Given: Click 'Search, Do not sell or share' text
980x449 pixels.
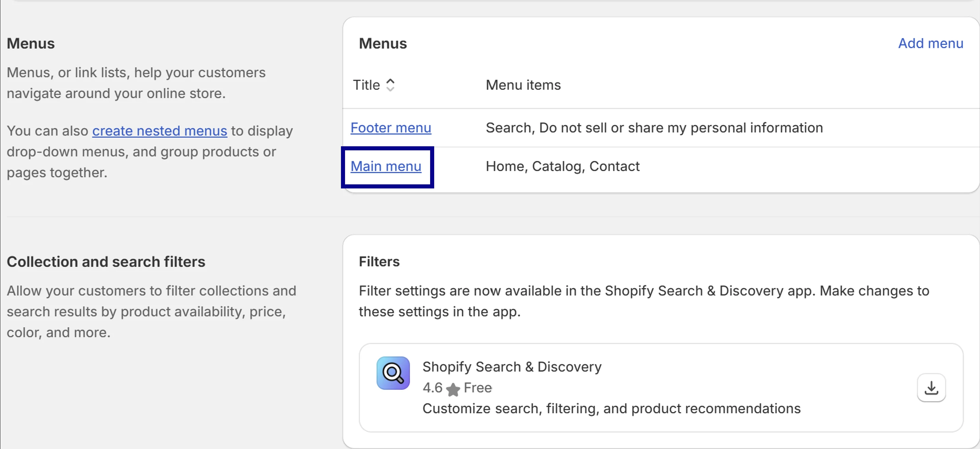Looking at the screenshot, I should [654, 128].
